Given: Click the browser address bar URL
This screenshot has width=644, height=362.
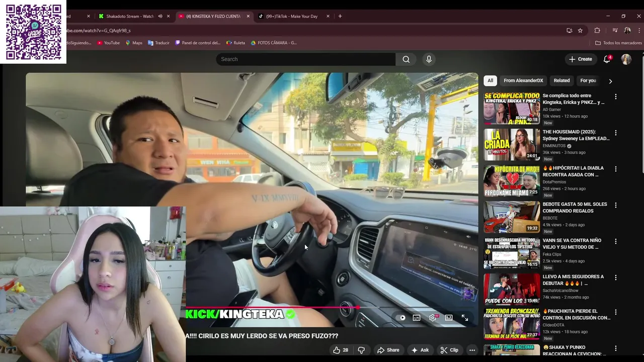Looking at the screenshot, I should (x=98, y=30).
